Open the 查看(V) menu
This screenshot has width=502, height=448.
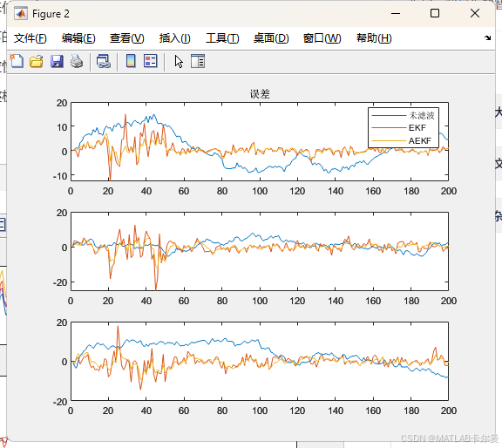tap(126, 38)
